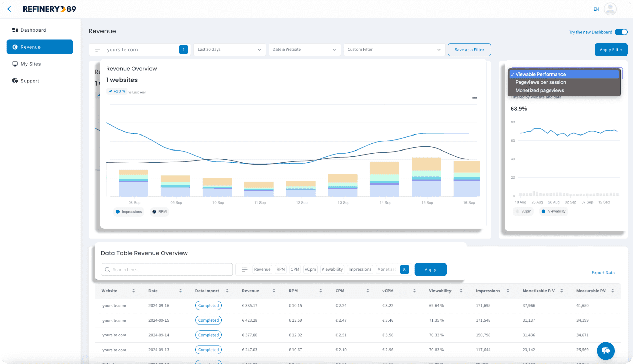633x364 pixels.
Task: Sort by Data Import column arrows
Action: pos(227,291)
